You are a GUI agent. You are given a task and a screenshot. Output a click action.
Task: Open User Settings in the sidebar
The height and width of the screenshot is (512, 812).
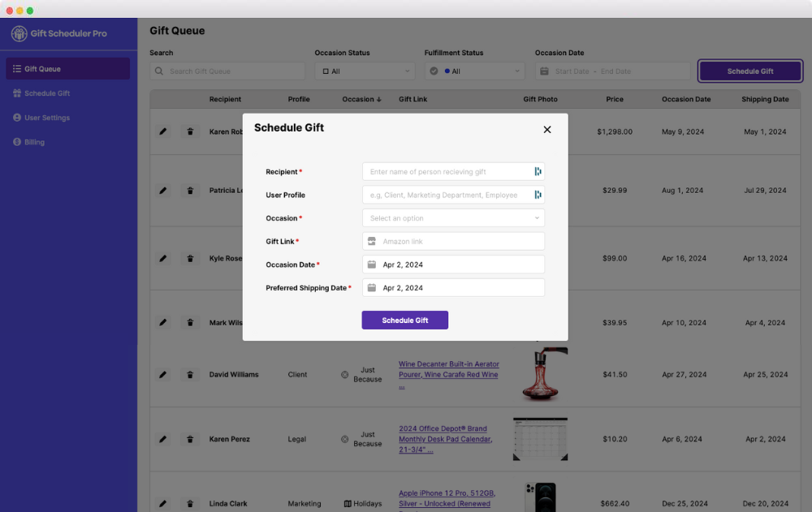[x=46, y=118]
